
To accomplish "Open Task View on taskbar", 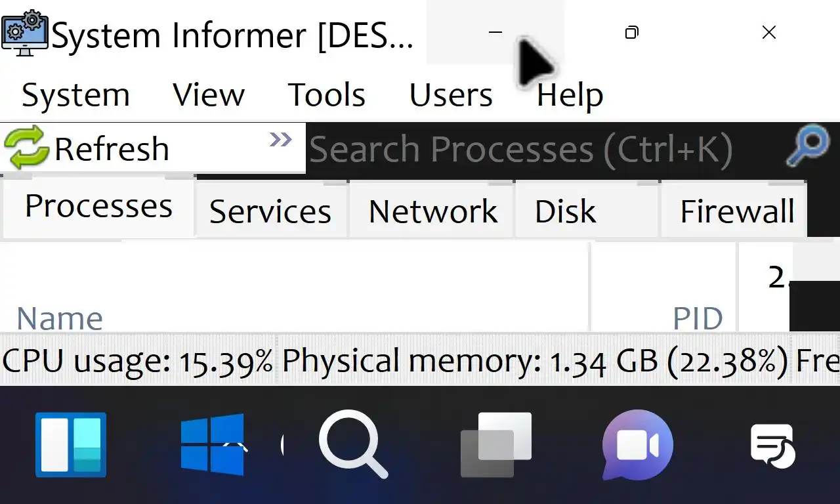I will click(496, 444).
